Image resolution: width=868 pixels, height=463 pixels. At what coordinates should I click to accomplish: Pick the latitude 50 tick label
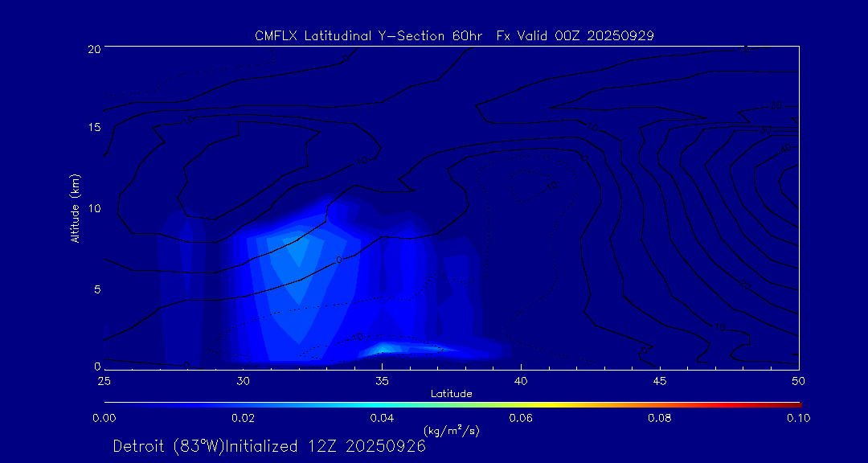click(798, 379)
